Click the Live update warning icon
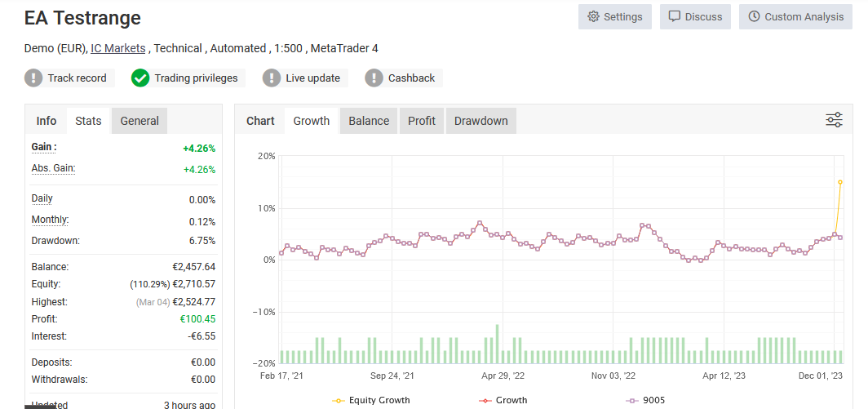 [272, 78]
